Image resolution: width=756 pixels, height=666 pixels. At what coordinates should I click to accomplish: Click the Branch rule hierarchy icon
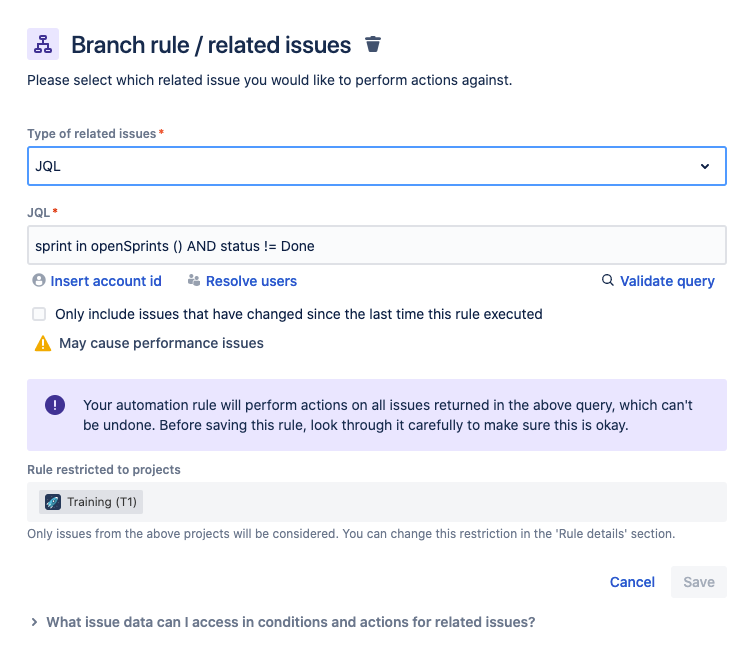coord(43,44)
